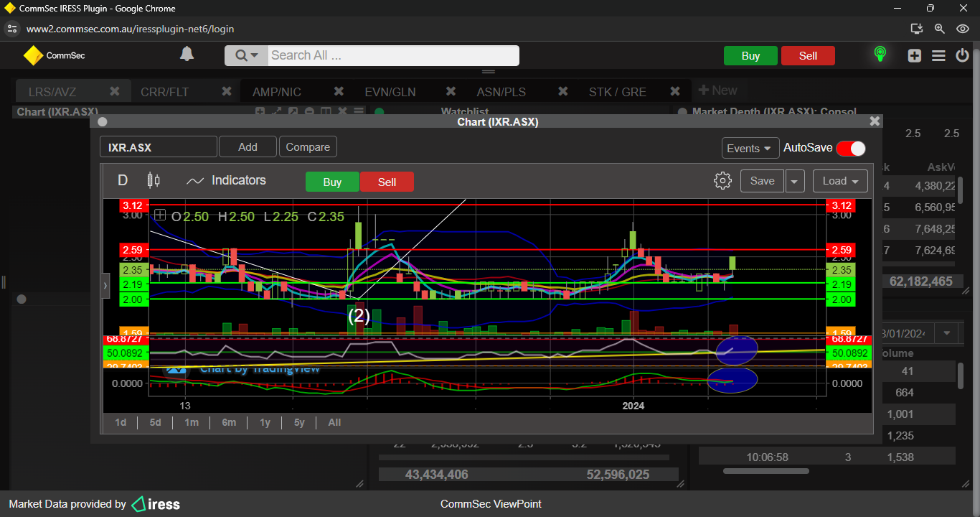
Task: Close the STK / GRE tab
Action: (675, 91)
